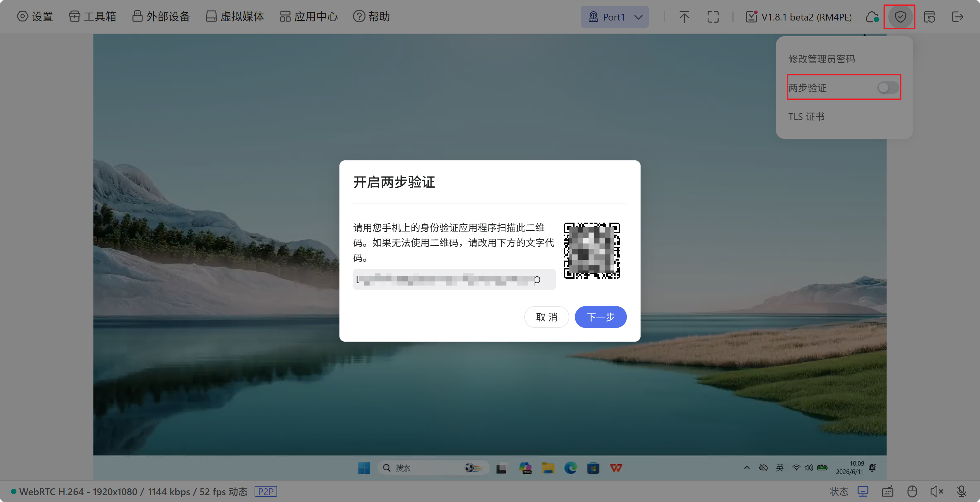The width and height of the screenshot is (980, 502).
Task: Click the 状态 status label
Action: pyautogui.click(x=839, y=491)
